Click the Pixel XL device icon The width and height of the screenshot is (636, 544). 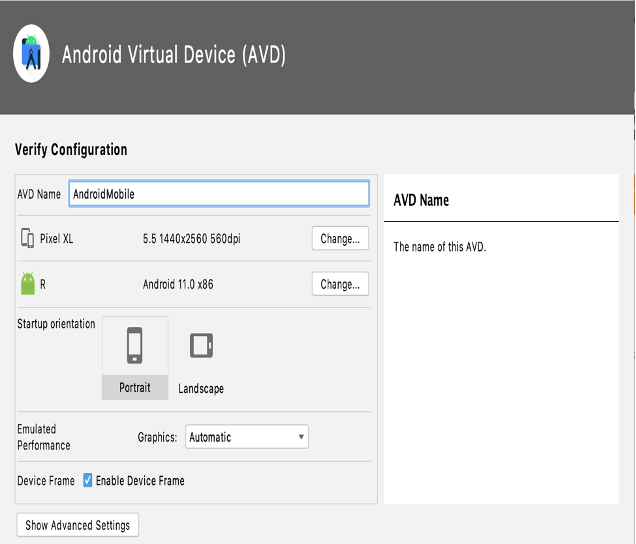point(27,239)
